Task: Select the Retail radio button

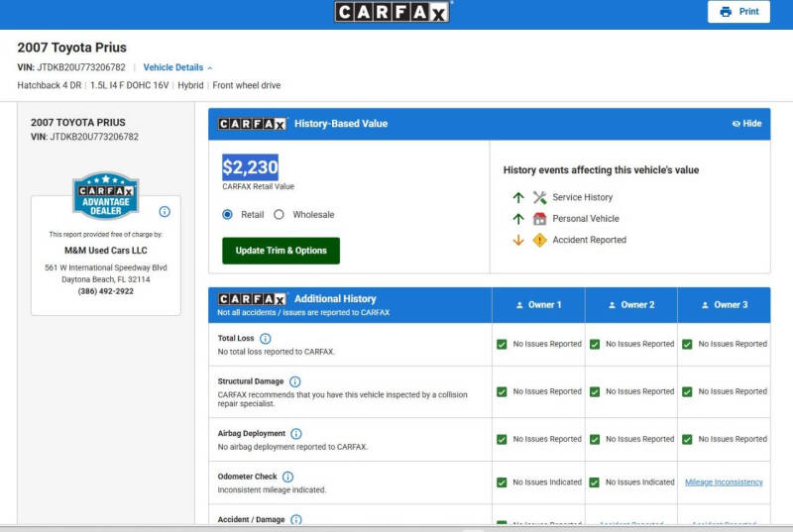Action: (x=228, y=214)
